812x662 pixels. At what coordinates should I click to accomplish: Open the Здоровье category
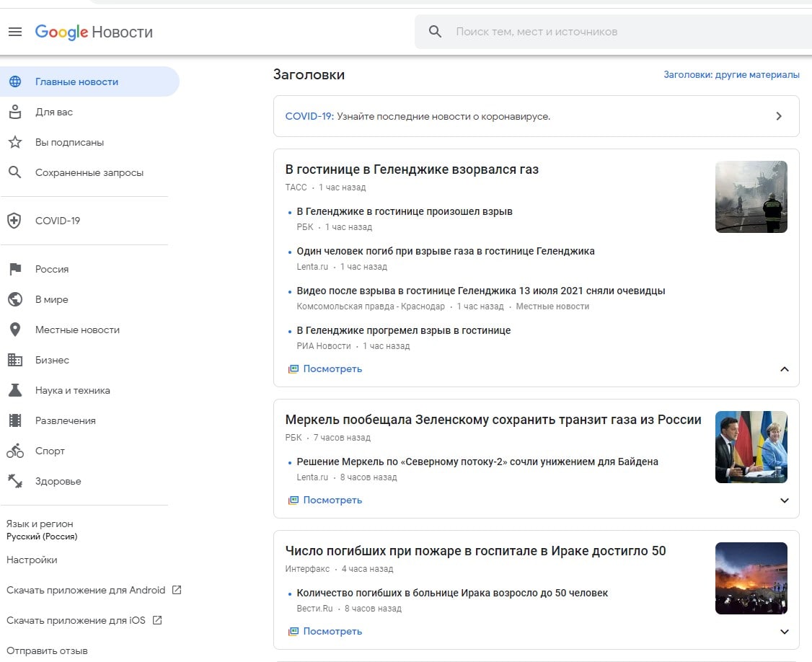point(58,481)
